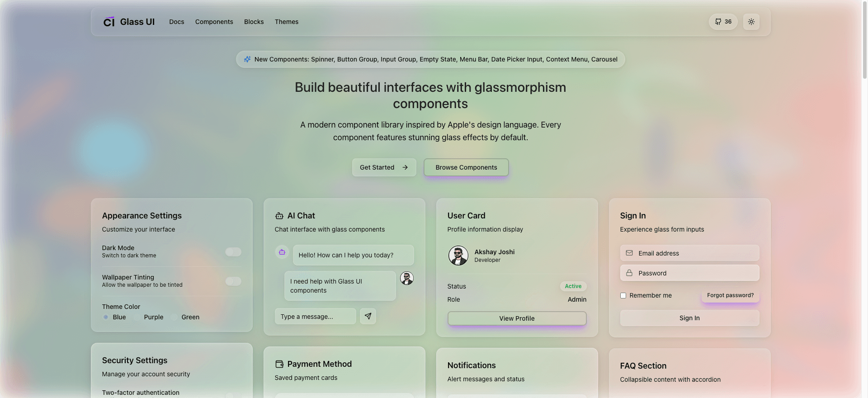
Task: Click the Appearance Settings heading
Action: point(142,216)
